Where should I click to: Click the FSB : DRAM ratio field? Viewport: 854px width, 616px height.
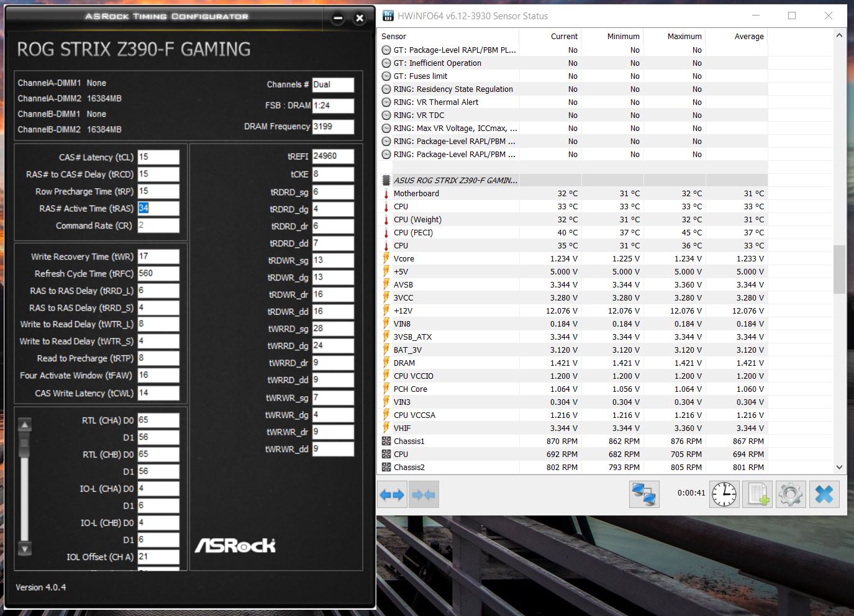[333, 106]
